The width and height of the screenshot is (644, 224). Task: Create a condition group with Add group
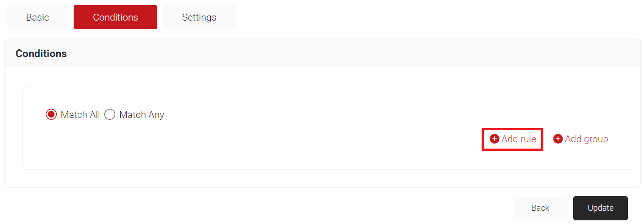[x=586, y=139]
